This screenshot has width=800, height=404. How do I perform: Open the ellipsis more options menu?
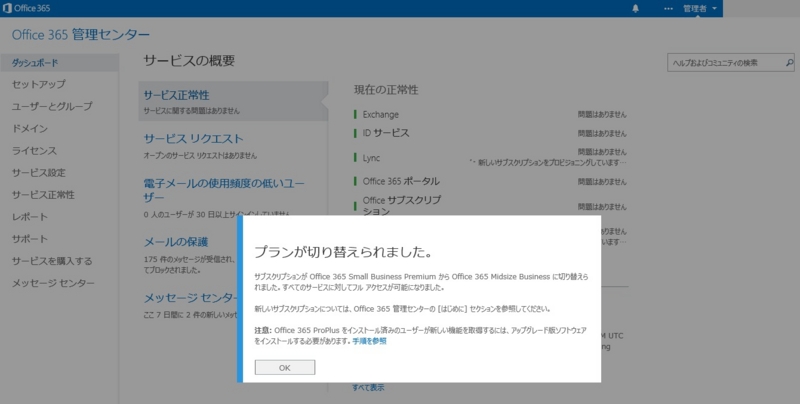point(668,9)
